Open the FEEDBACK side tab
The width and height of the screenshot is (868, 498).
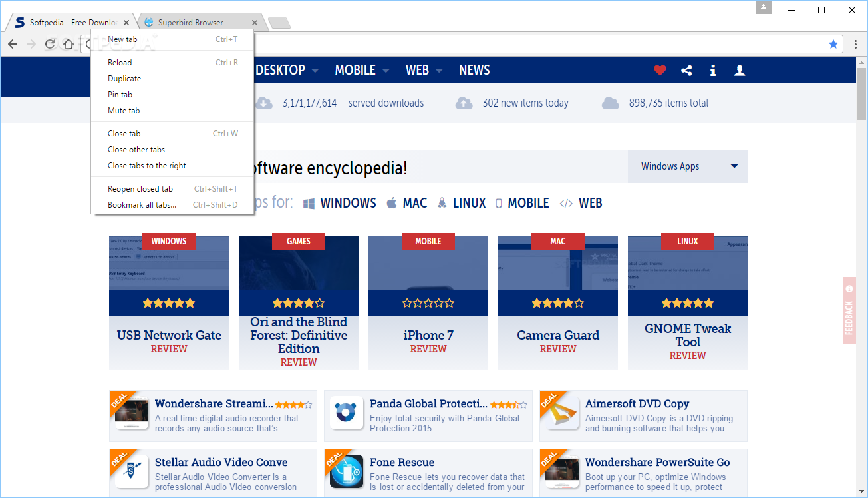(849, 310)
